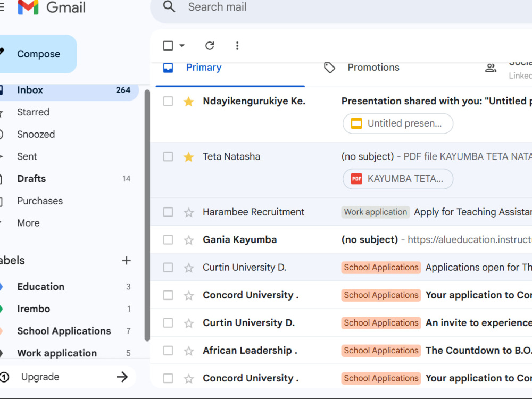Open the School Applications sidebar label

(x=64, y=331)
